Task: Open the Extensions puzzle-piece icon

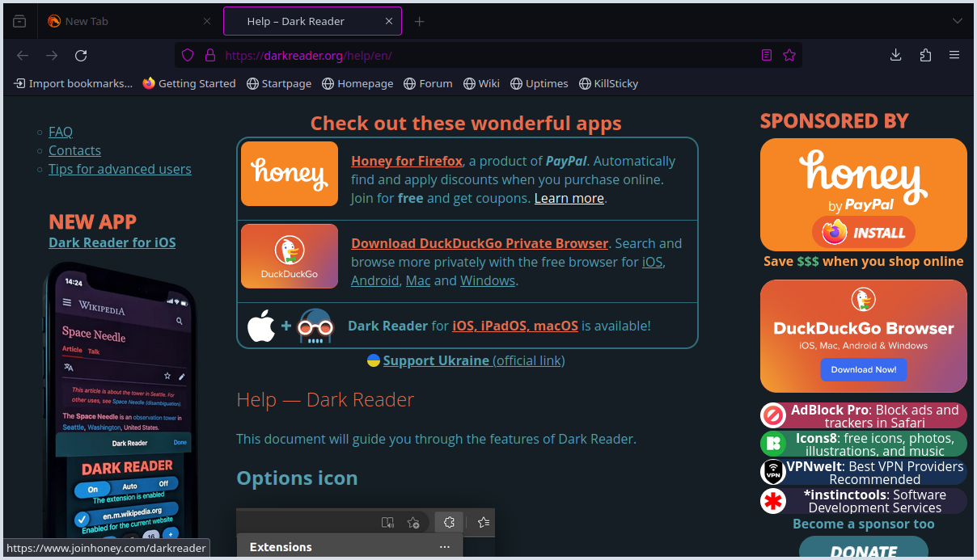Action: tap(925, 56)
